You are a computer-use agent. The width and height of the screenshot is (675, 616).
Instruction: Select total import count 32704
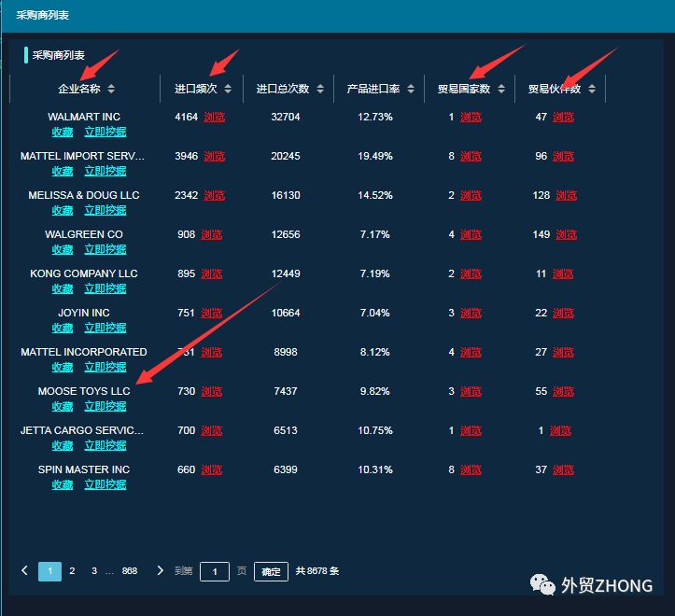pyautogui.click(x=286, y=117)
